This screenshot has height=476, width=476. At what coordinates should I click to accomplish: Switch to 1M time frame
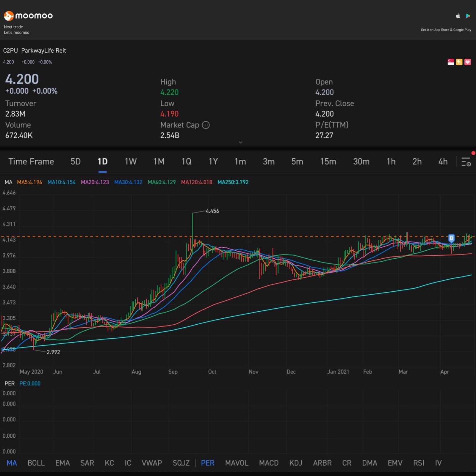159,161
